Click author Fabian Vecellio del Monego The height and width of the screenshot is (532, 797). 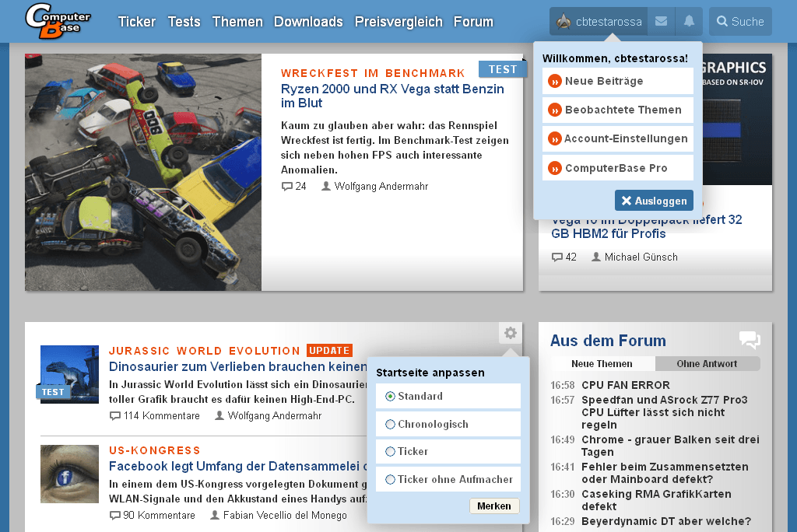click(x=285, y=515)
